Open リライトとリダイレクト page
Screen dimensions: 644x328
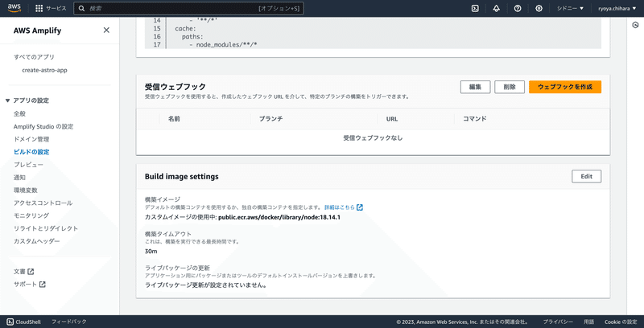click(x=46, y=228)
